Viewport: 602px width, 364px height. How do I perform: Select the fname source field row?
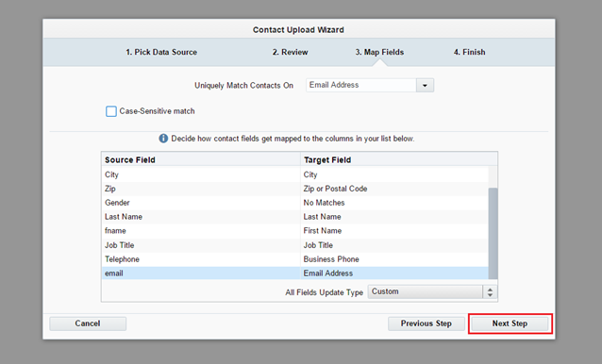(x=201, y=231)
